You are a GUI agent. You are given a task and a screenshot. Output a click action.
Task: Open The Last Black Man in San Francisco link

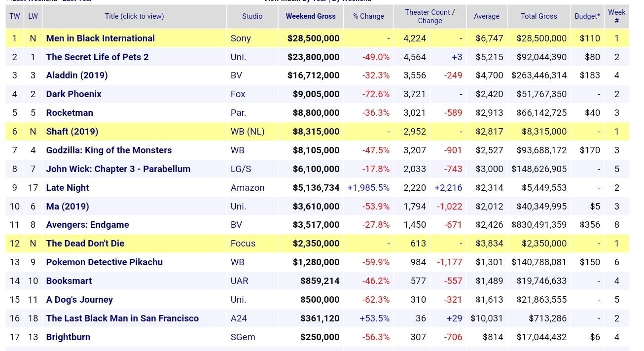(x=122, y=318)
